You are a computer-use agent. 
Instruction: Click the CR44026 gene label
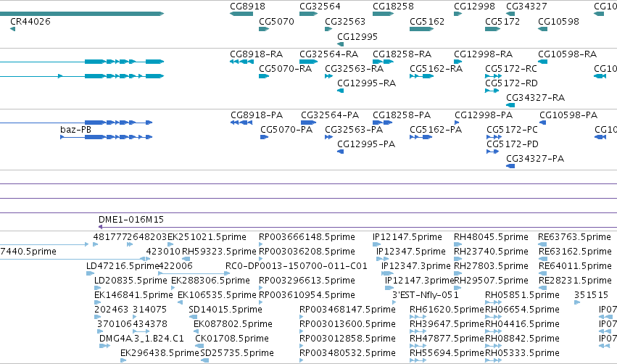(x=30, y=22)
